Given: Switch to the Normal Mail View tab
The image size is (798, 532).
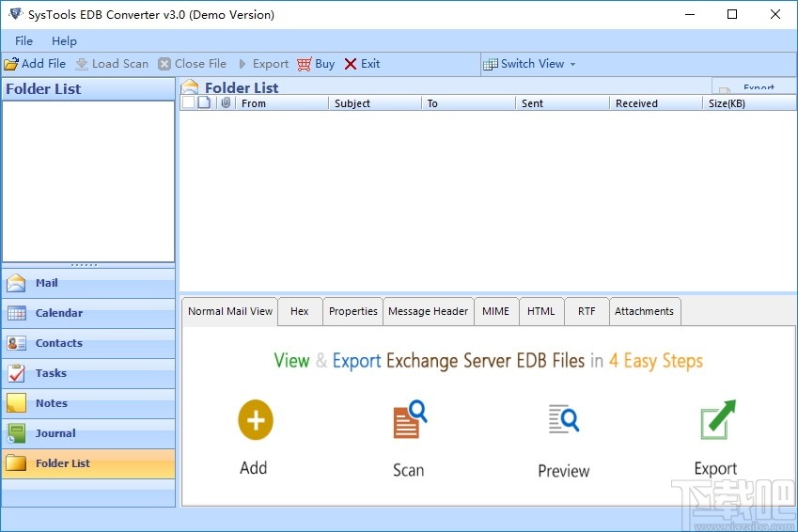Looking at the screenshot, I should (230, 311).
